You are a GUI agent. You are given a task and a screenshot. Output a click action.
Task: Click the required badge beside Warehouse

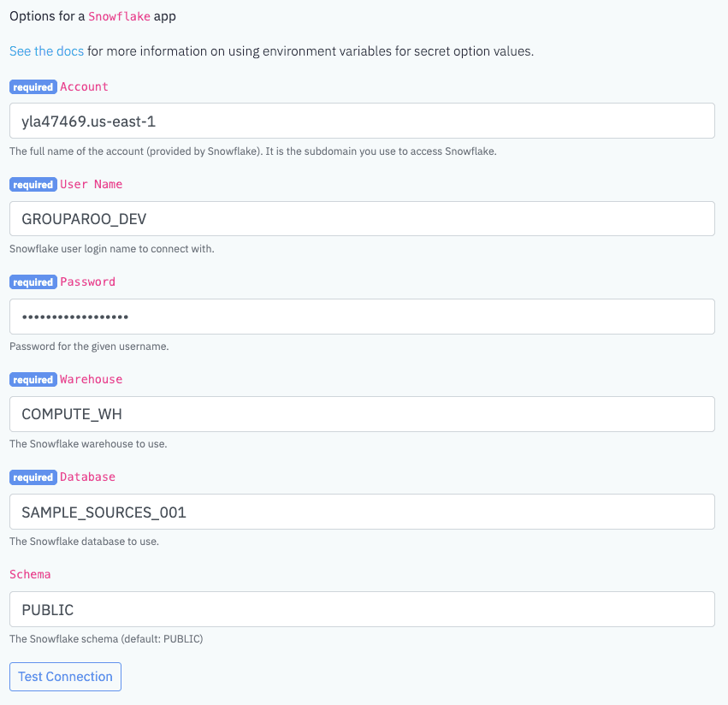pos(33,379)
